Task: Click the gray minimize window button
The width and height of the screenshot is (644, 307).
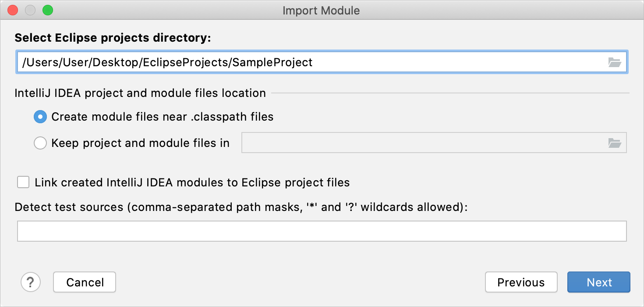Action: tap(30, 10)
